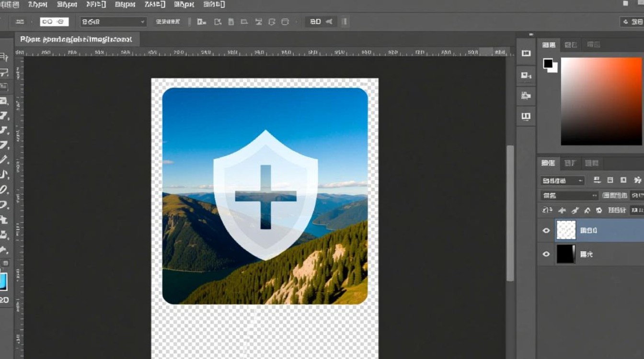Select the open document's title tab
Screen dimensions: 644x359
(77, 39)
